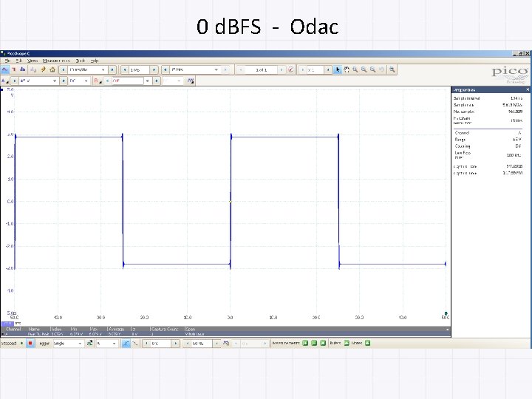The width and height of the screenshot is (532, 399).
Task: Click the Add Measurement green icon
Action: tap(305, 344)
